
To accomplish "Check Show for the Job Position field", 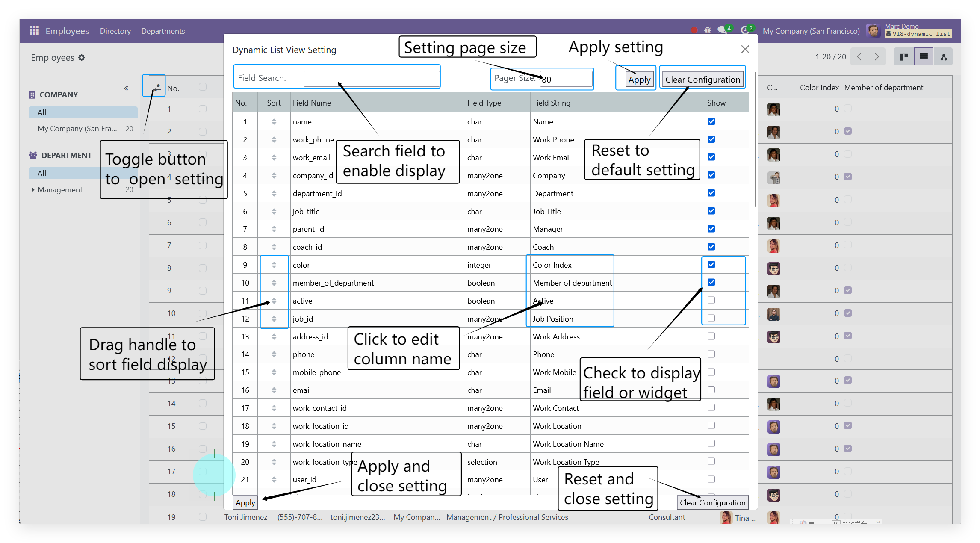I will point(711,318).
